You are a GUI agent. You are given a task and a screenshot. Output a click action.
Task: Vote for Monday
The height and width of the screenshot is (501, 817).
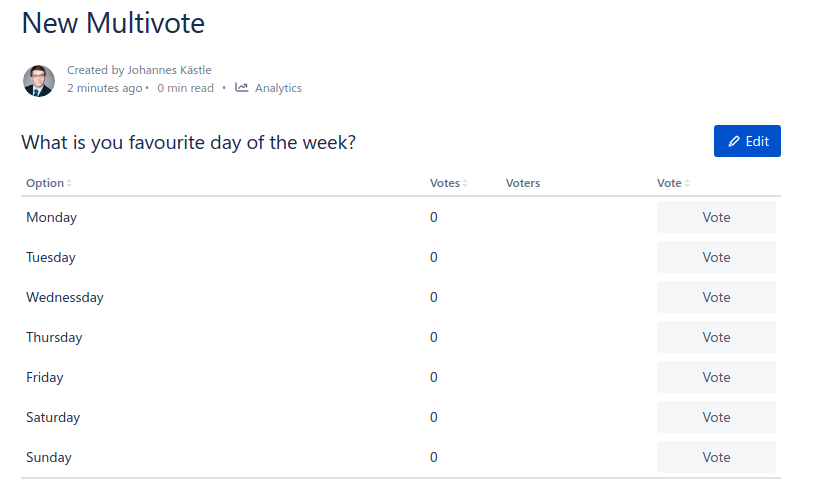(x=716, y=217)
